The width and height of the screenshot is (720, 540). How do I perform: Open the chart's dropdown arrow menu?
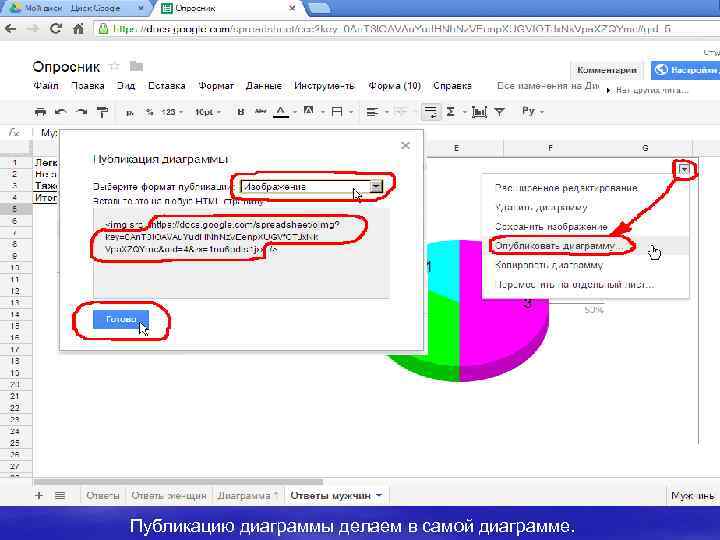coord(684,170)
